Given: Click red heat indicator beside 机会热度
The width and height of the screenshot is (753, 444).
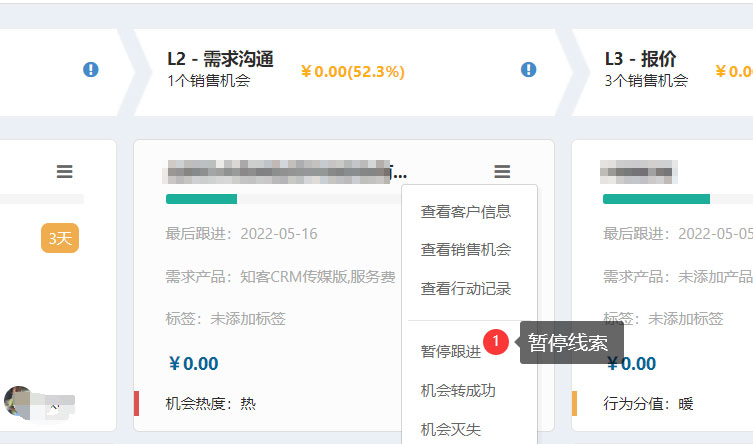Looking at the screenshot, I should coord(136,404).
